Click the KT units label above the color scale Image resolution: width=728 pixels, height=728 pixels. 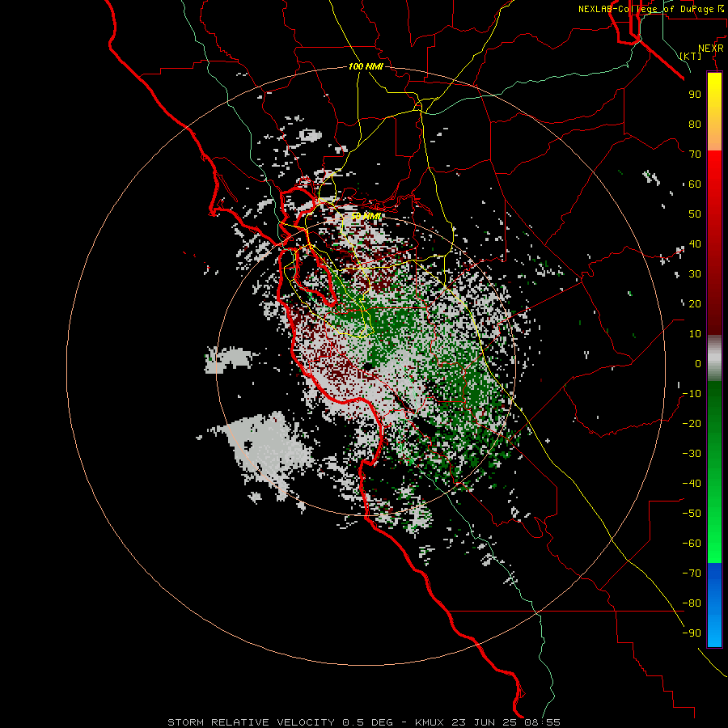691,56
